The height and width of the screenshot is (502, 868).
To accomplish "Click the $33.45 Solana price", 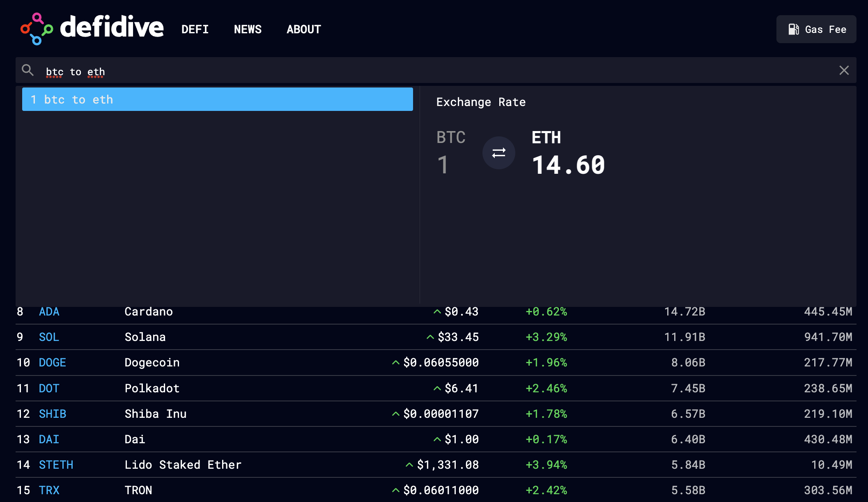I will click(458, 337).
